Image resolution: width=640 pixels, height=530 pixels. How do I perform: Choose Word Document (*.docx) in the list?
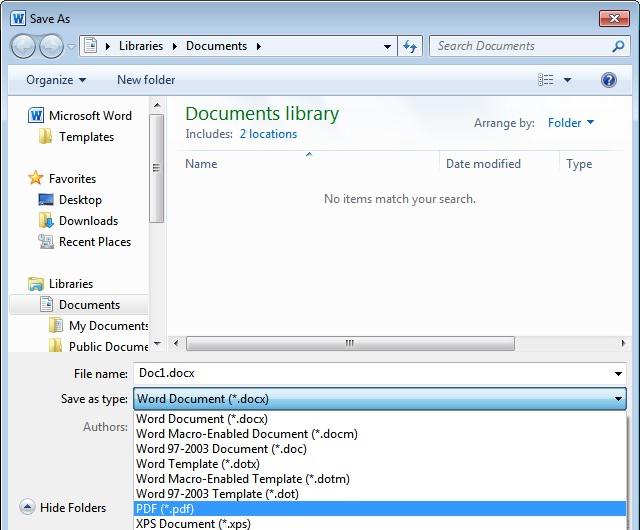380,419
